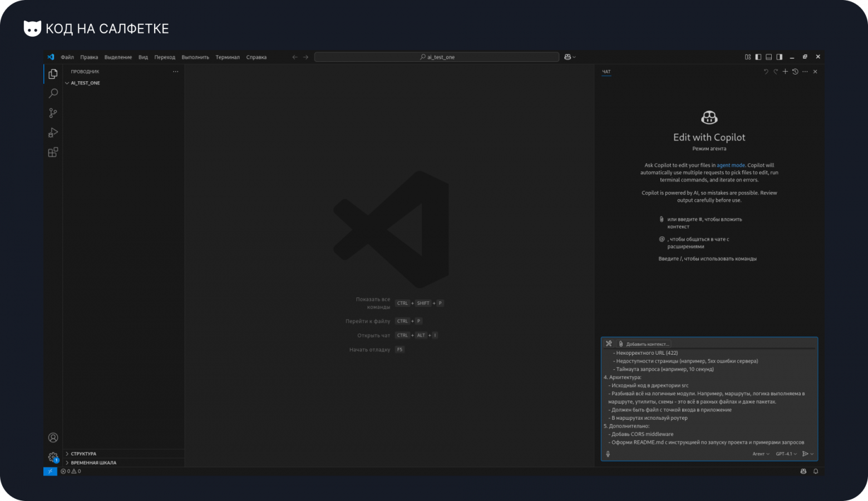Toggle the bottom panel layout button
The image size is (868, 501).
[x=768, y=57]
